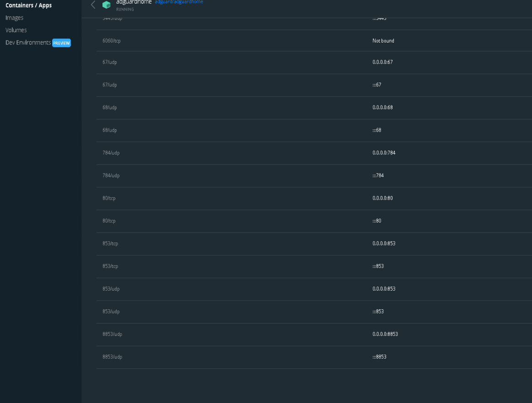Click the PREVIEW badge next to Dev Environments

pyautogui.click(x=61, y=42)
